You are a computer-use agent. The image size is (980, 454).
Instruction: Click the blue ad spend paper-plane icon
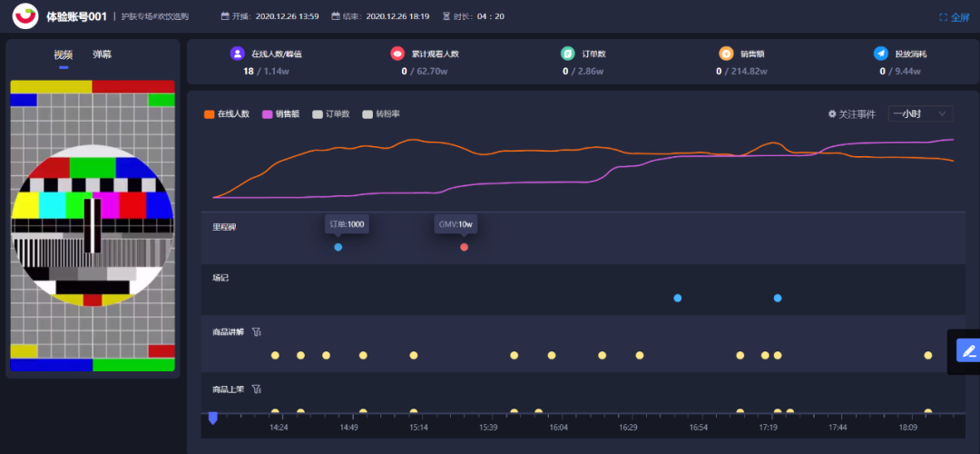pos(880,54)
